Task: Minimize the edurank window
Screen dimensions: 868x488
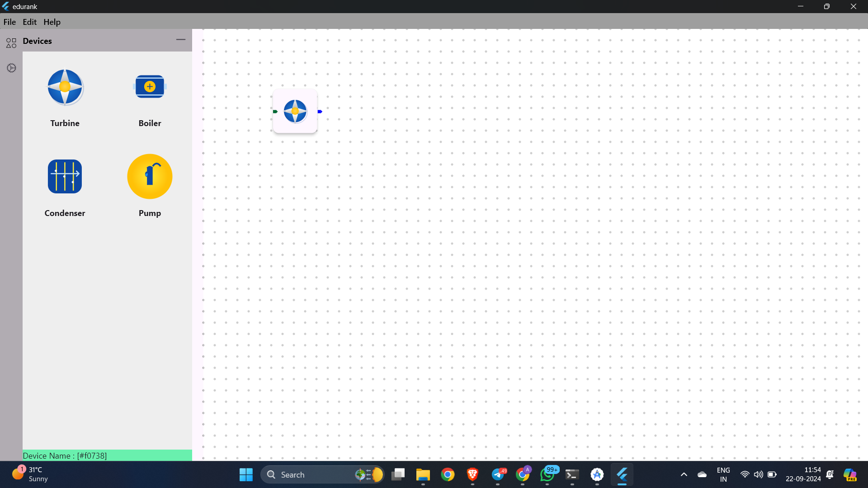Action: pyautogui.click(x=801, y=6)
